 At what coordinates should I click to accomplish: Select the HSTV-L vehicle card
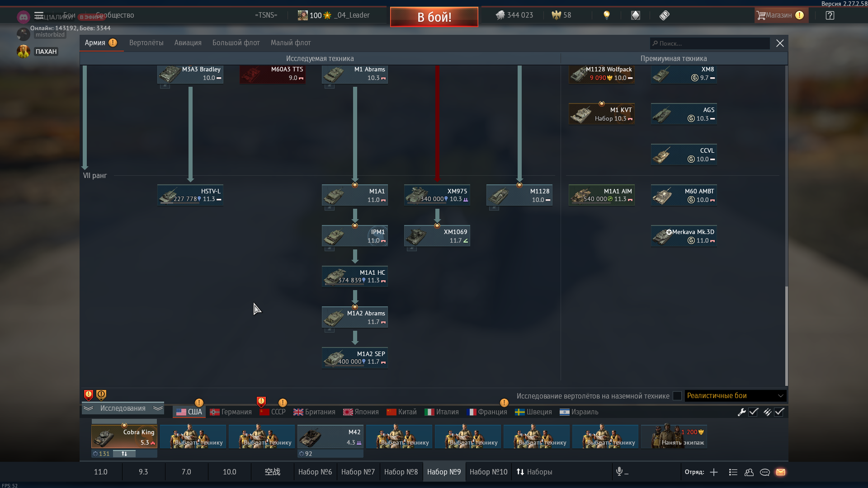[190, 195]
